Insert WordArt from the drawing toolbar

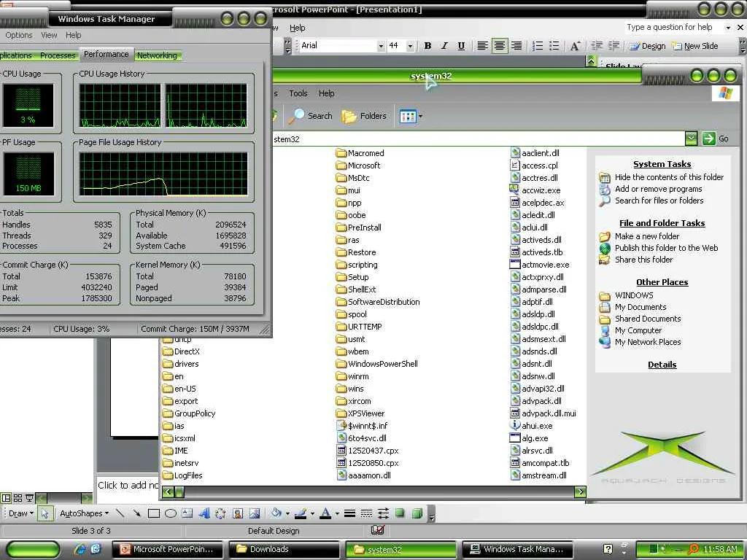coord(204,513)
